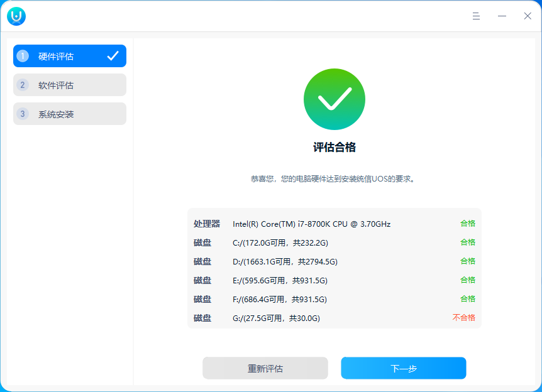Click the UOS logo in the titlebar
Viewport: 542px width, 392px height.
(16, 16)
